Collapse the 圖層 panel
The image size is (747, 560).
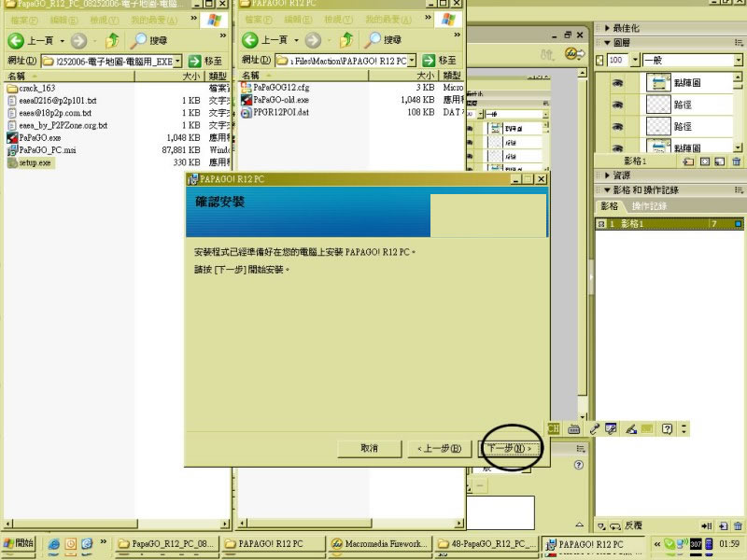click(x=607, y=43)
